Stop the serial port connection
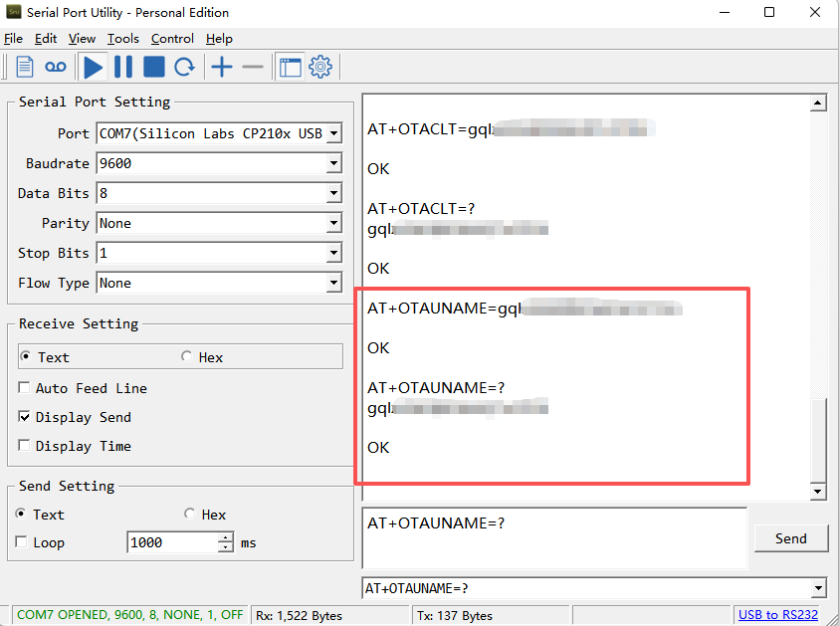 pyautogui.click(x=154, y=67)
